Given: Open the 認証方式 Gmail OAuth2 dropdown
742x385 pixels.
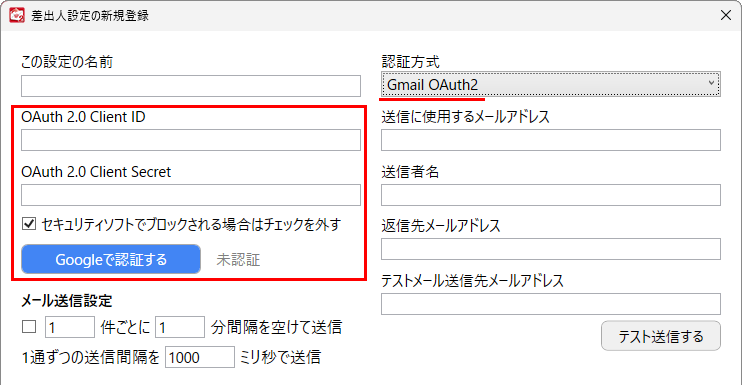Looking at the screenshot, I should pyautogui.click(x=551, y=85).
